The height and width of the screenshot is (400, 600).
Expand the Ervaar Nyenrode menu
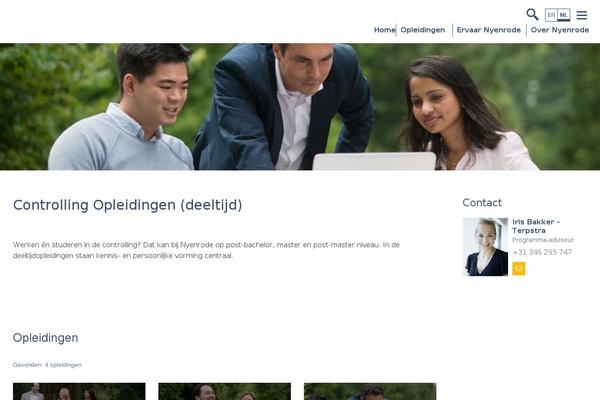point(489,30)
